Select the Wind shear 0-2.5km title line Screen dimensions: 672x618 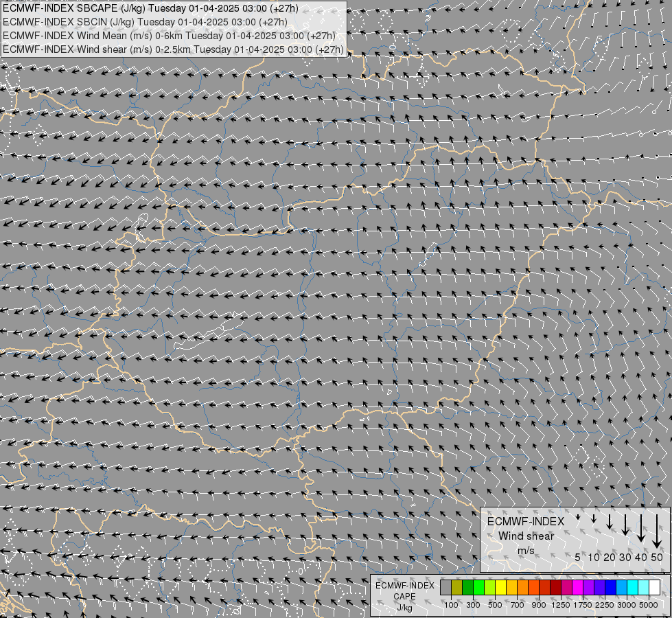coord(173,49)
